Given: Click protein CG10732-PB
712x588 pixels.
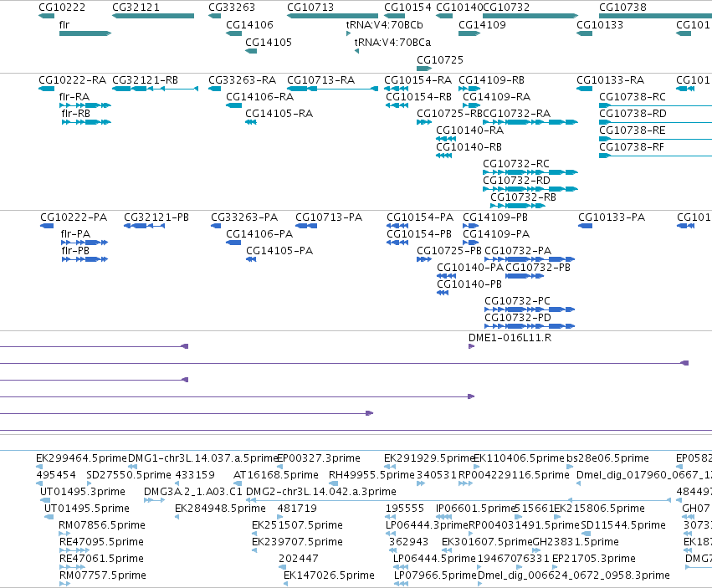Looking at the screenshot, I should [538, 268].
